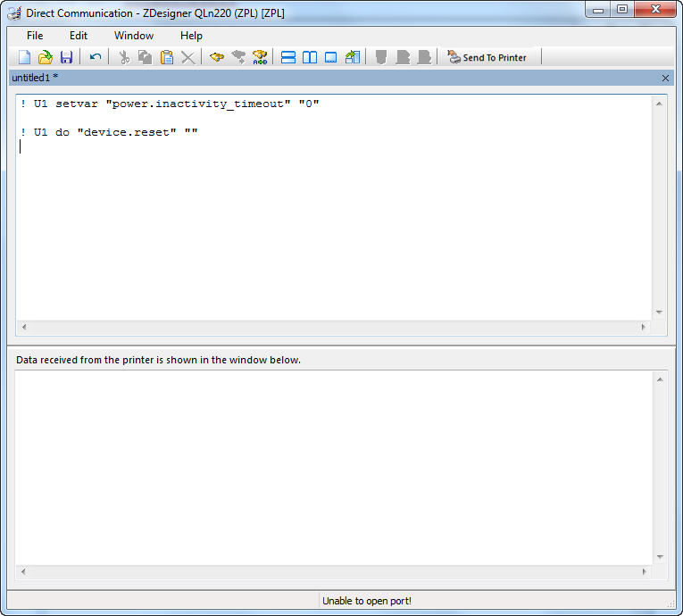The height and width of the screenshot is (616, 683).
Task: Click the received data pane's right scroll arrow
Action: [644, 570]
